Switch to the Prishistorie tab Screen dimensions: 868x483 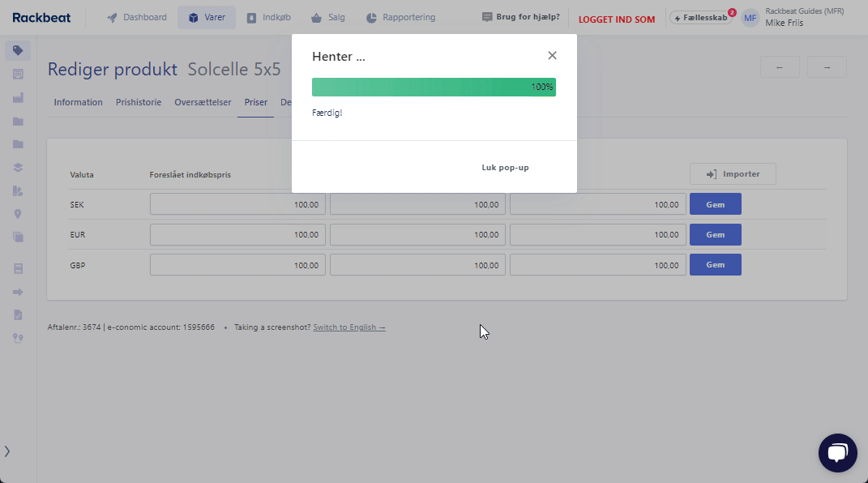point(139,103)
